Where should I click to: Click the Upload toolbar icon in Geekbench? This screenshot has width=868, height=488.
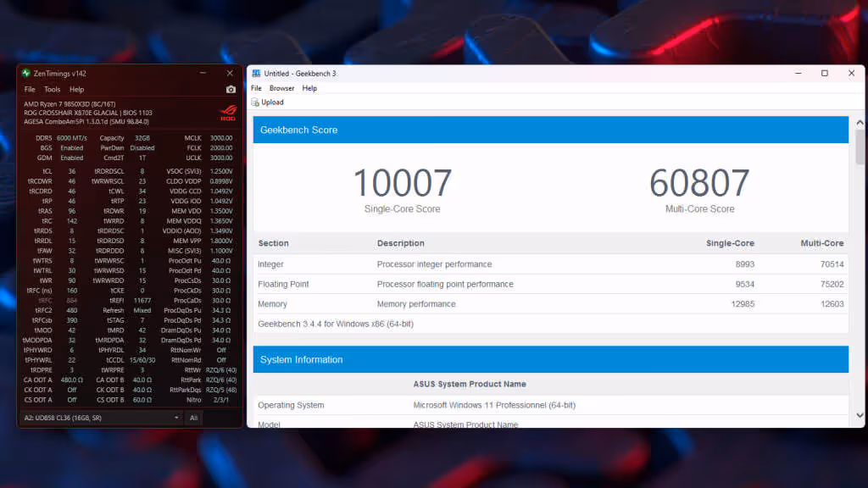click(x=255, y=103)
